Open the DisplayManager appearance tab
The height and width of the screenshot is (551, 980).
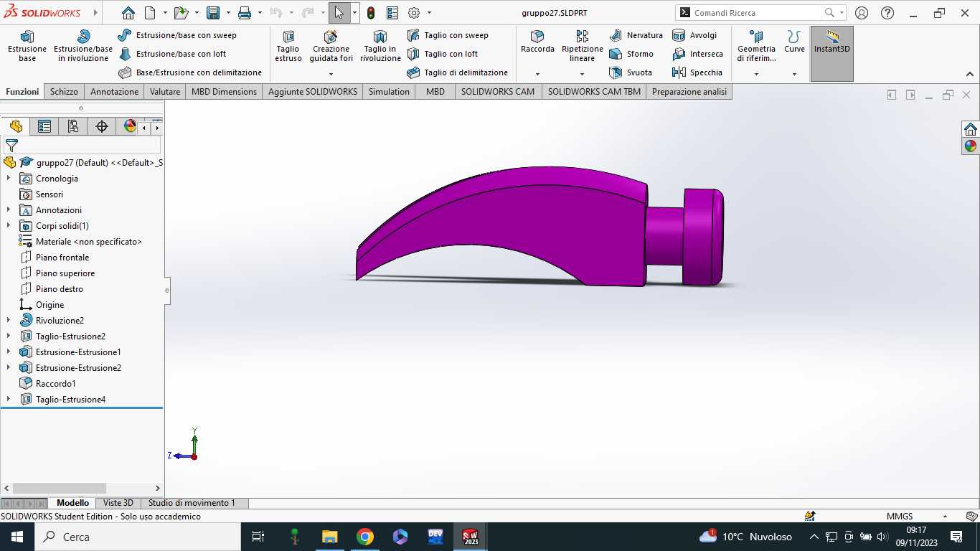tap(130, 126)
